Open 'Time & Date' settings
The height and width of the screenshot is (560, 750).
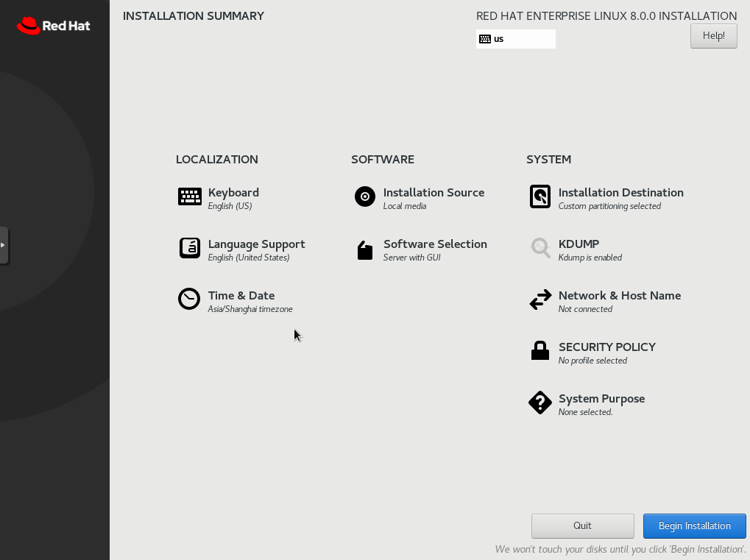click(x=241, y=296)
